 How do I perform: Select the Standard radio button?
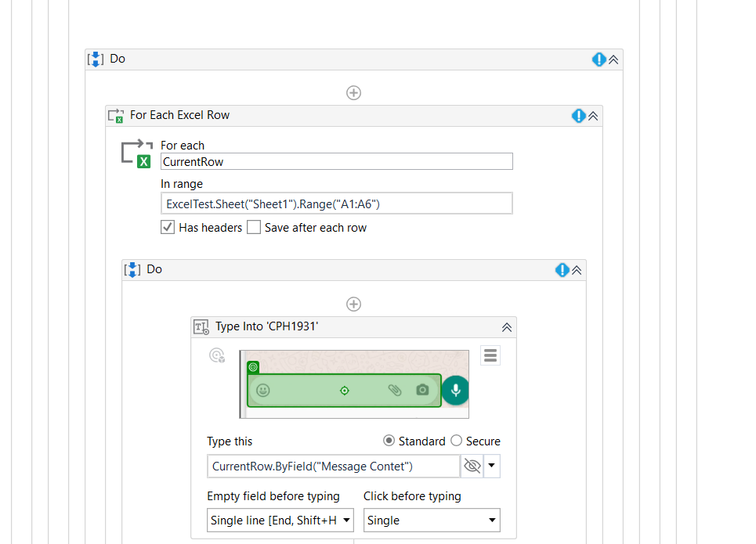(x=389, y=441)
